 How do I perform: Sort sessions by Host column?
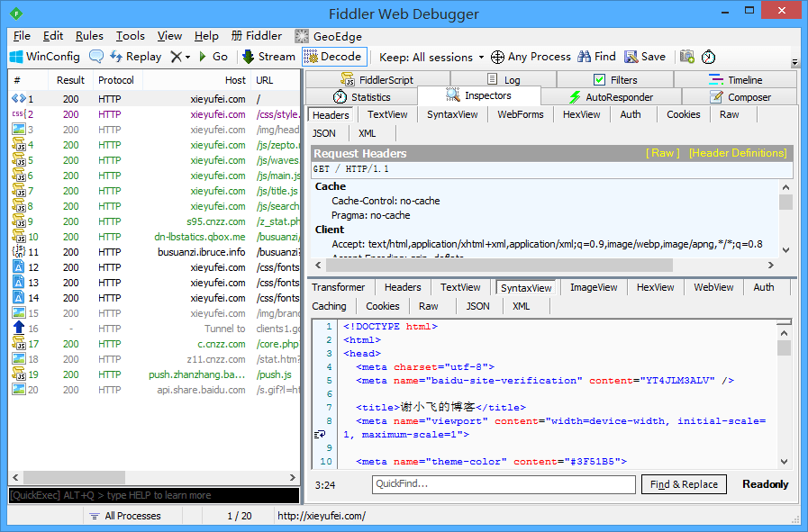(196, 80)
